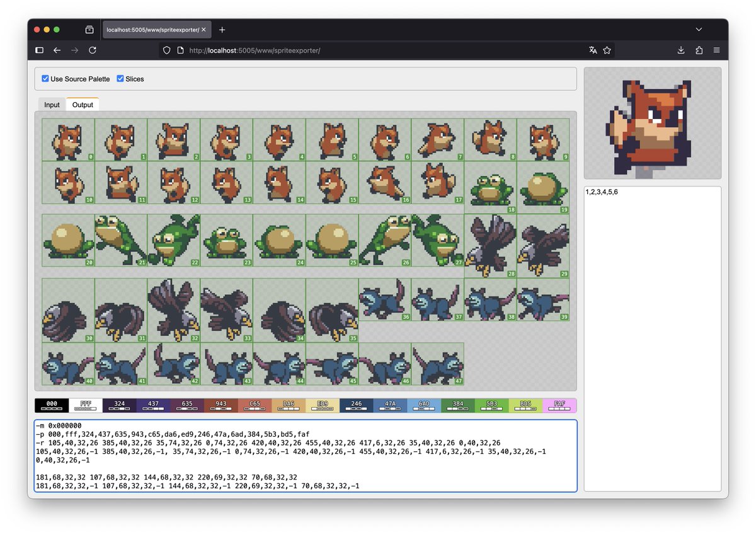Select opossum sprite slice number 39
This screenshot has height=535, width=756.
click(543, 299)
